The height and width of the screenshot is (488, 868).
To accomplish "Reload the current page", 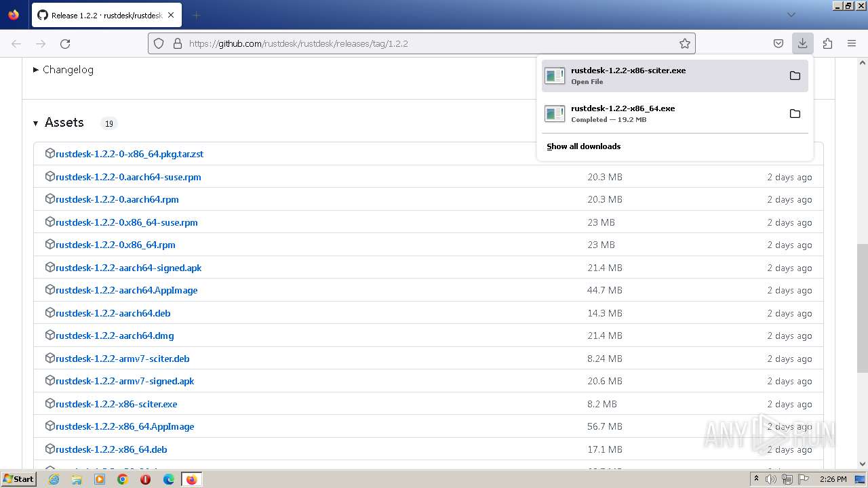I will 65,43.
